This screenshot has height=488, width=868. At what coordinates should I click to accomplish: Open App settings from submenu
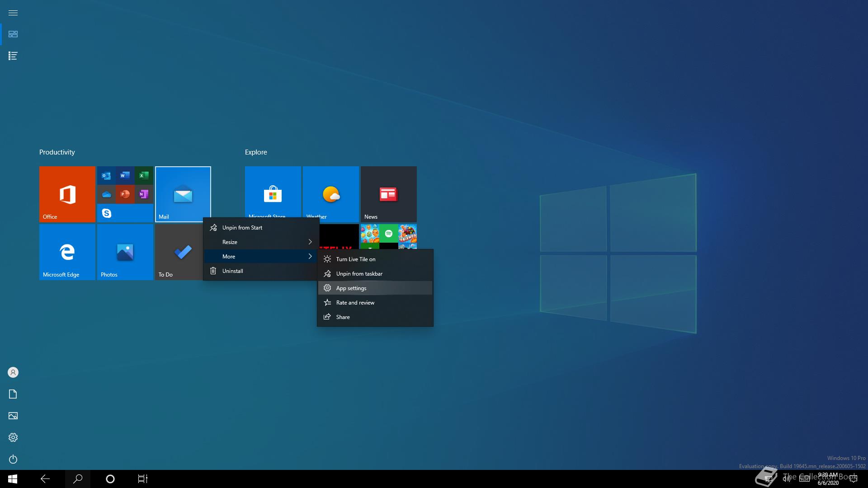(375, 288)
